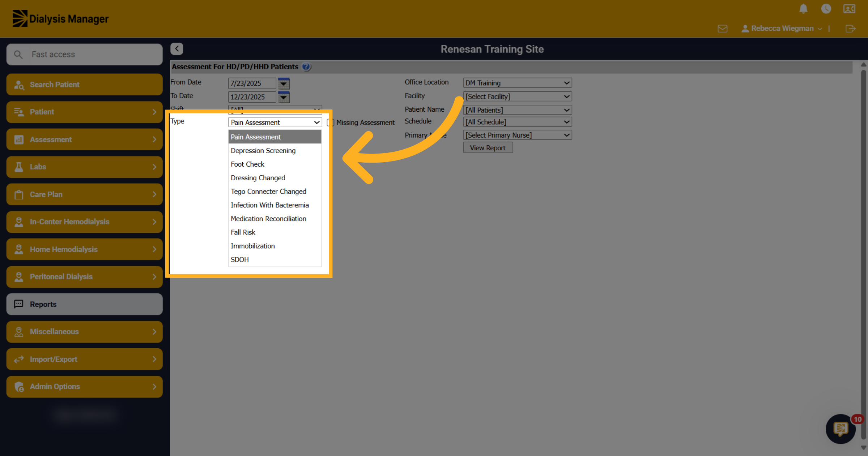Select Tego Connecter Changed option
The height and width of the screenshot is (456, 868).
(275, 192)
